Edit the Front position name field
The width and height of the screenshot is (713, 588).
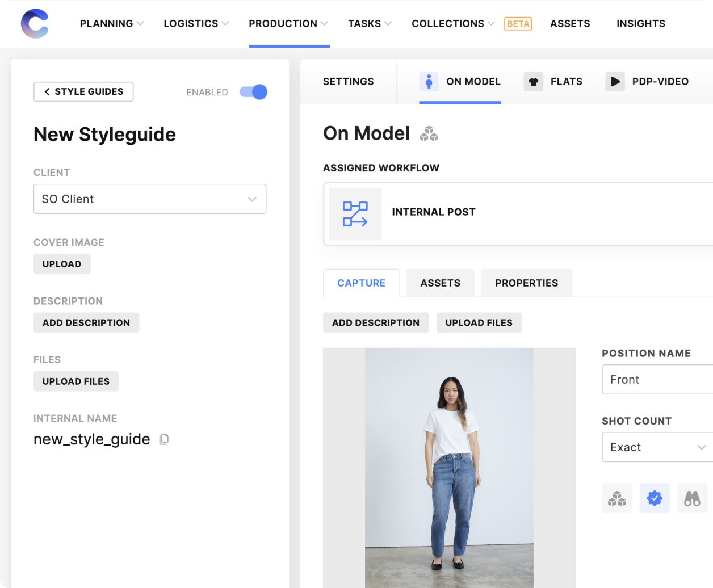click(x=659, y=379)
